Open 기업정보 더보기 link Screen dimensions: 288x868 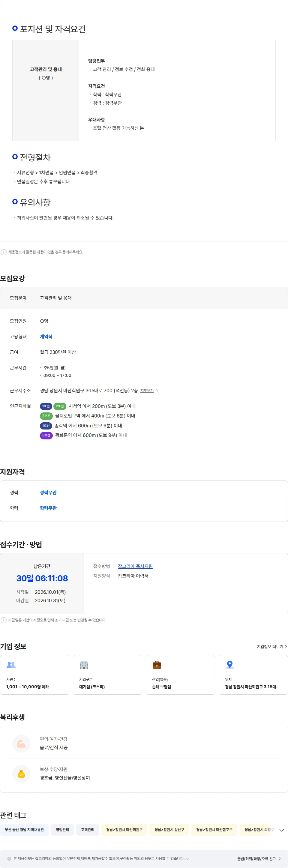[271, 647]
